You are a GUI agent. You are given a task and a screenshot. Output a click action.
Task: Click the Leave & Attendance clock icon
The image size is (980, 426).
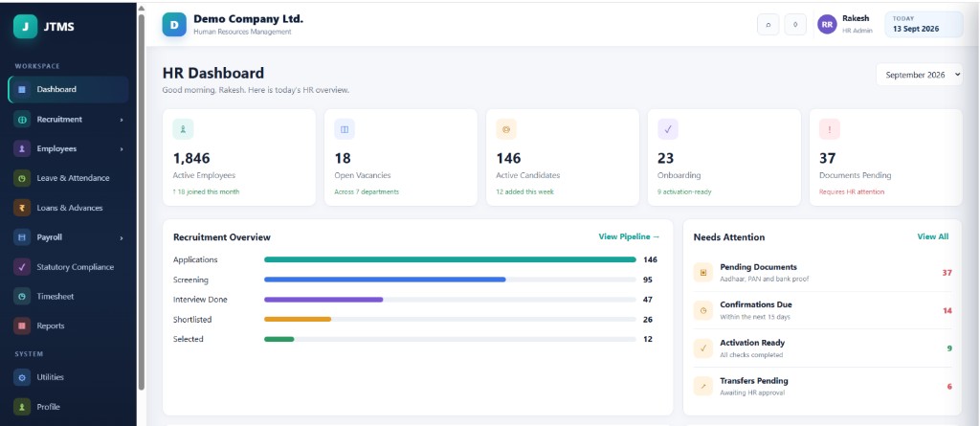(22, 178)
